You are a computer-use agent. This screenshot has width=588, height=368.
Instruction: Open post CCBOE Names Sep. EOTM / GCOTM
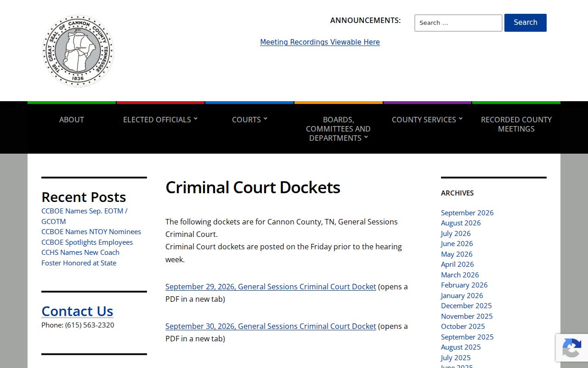[85, 216]
